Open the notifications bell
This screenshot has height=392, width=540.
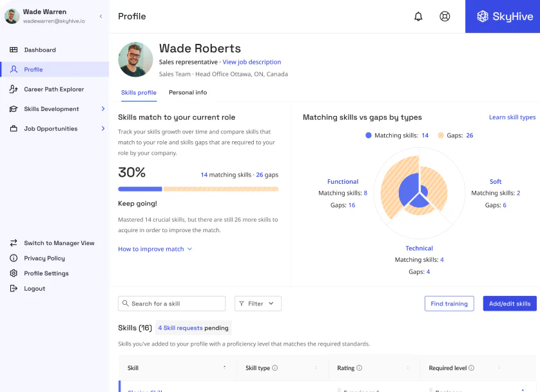coord(418,16)
